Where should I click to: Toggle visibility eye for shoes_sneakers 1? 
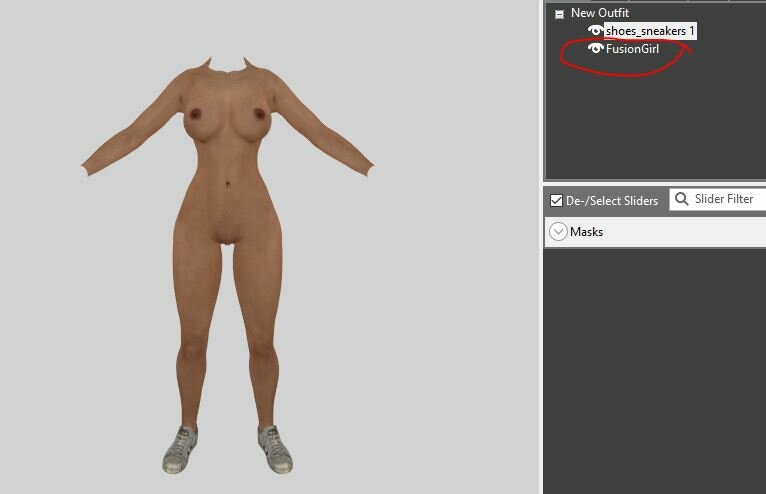point(595,30)
